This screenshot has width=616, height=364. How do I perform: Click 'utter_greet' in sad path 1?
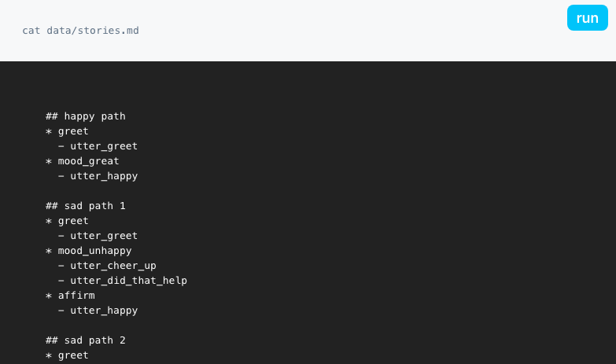click(x=104, y=236)
